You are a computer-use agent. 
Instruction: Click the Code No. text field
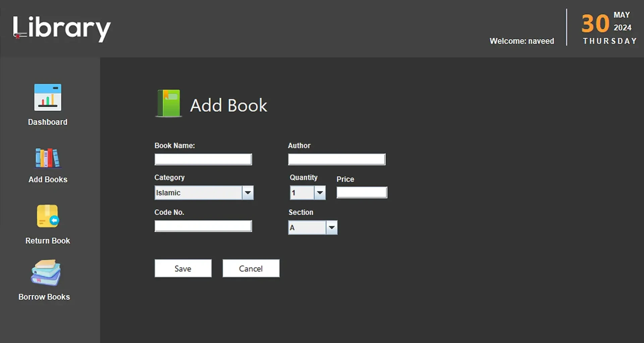click(203, 226)
